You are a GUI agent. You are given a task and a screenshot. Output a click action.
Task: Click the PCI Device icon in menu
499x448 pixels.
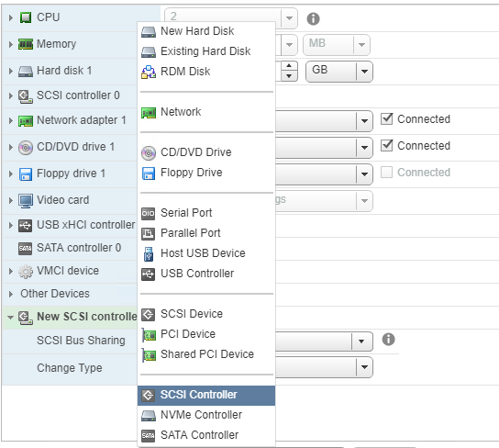coord(149,334)
